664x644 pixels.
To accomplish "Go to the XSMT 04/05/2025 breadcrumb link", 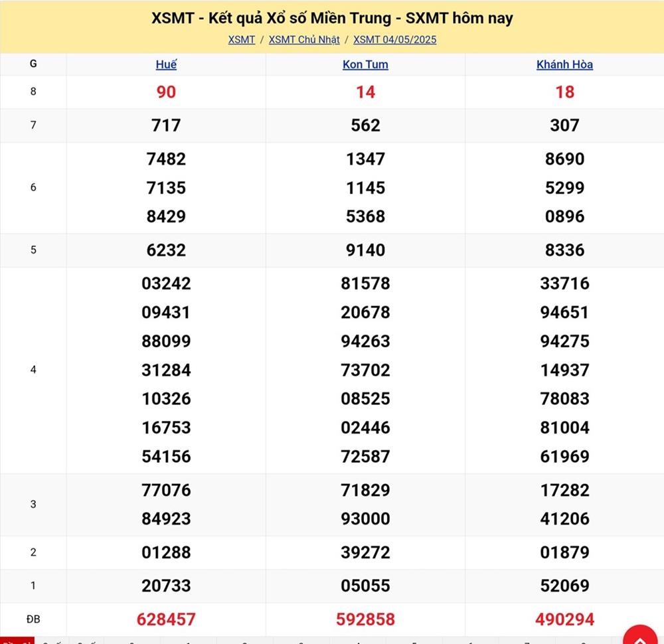I will click(x=394, y=40).
